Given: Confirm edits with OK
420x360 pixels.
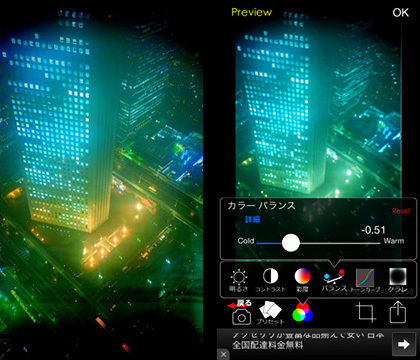Looking at the screenshot, I should 400,12.
